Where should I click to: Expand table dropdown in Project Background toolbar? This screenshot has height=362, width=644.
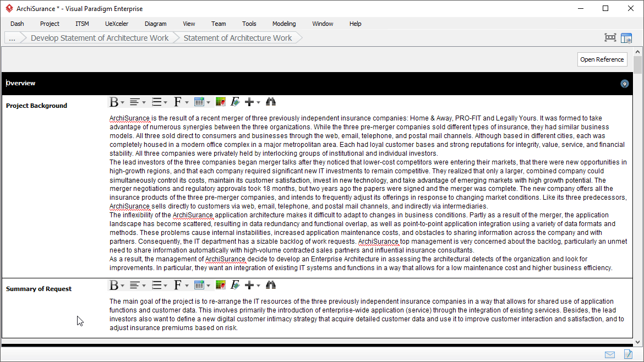pyautogui.click(x=208, y=103)
